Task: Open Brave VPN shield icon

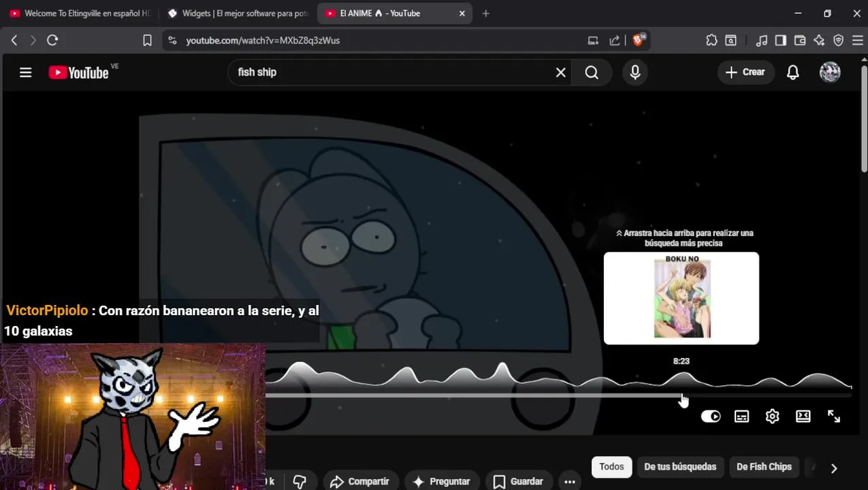Action: coord(838,40)
